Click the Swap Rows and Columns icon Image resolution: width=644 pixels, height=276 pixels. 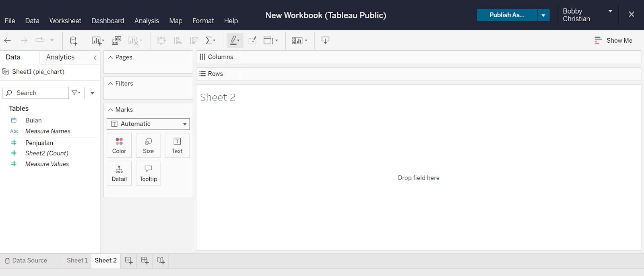pyautogui.click(x=161, y=40)
